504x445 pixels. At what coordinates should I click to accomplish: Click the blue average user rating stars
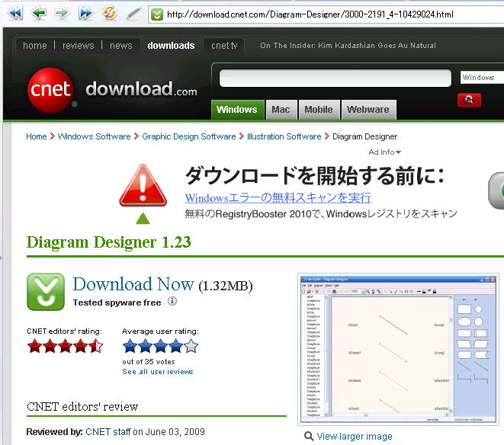160,346
